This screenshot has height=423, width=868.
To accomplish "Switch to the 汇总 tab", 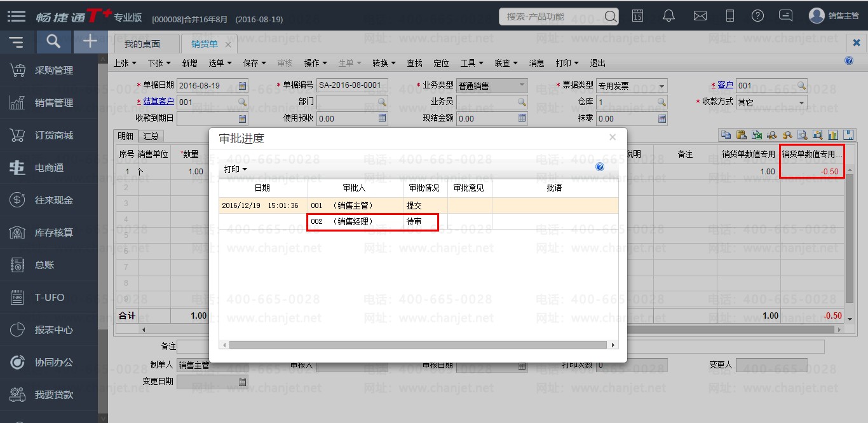I will [x=151, y=136].
